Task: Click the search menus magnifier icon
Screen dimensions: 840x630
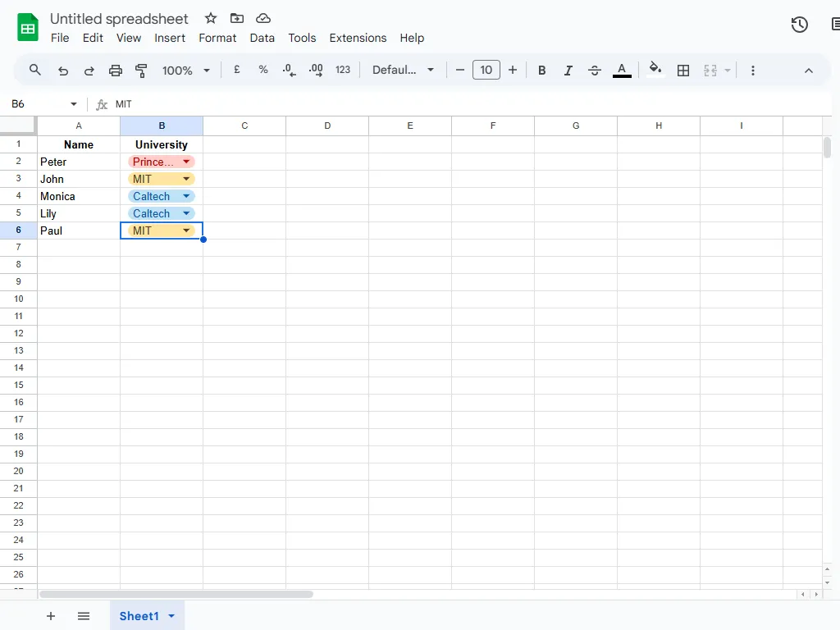Action: pyautogui.click(x=34, y=71)
